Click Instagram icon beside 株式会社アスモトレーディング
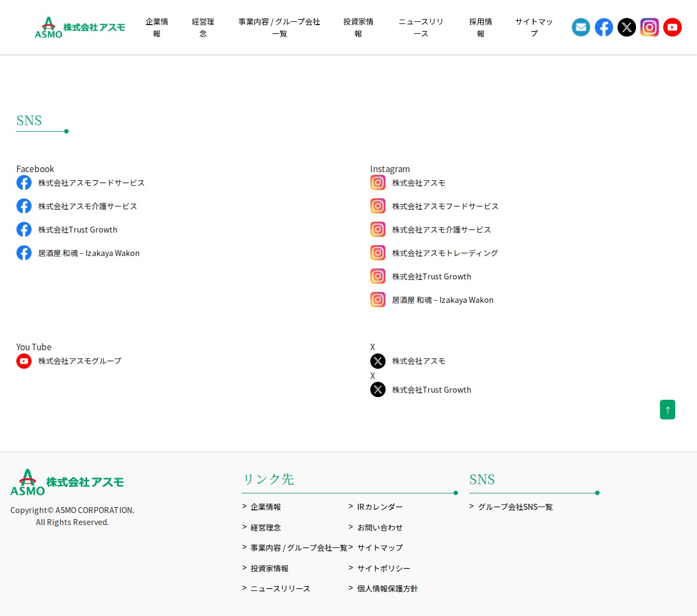697x616 pixels. click(x=378, y=253)
